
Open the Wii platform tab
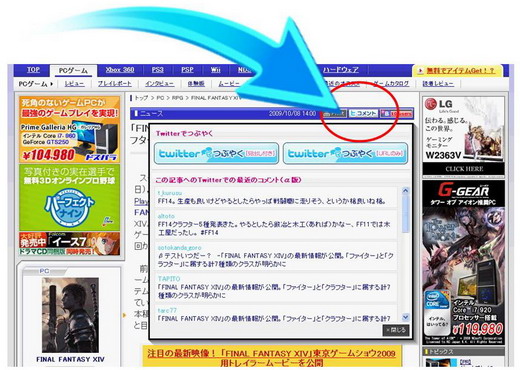(x=216, y=70)
